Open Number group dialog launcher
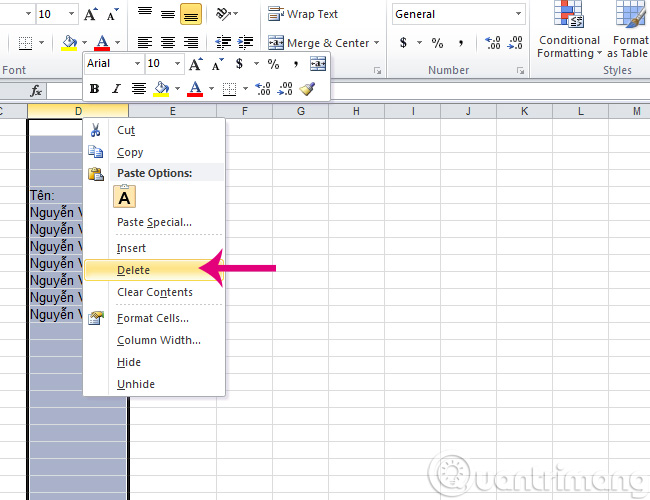Screen dimensions: 650x500 (x=520, y=71)
